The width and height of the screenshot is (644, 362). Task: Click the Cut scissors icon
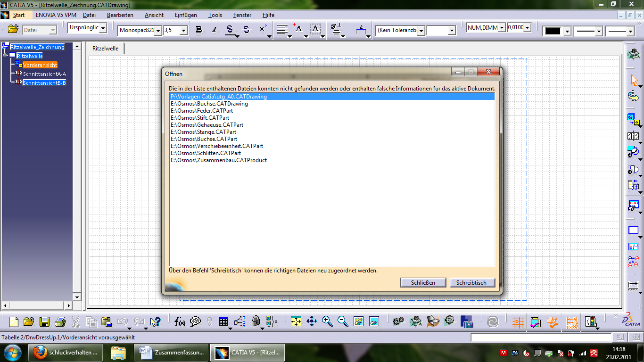tap(75, 322)
